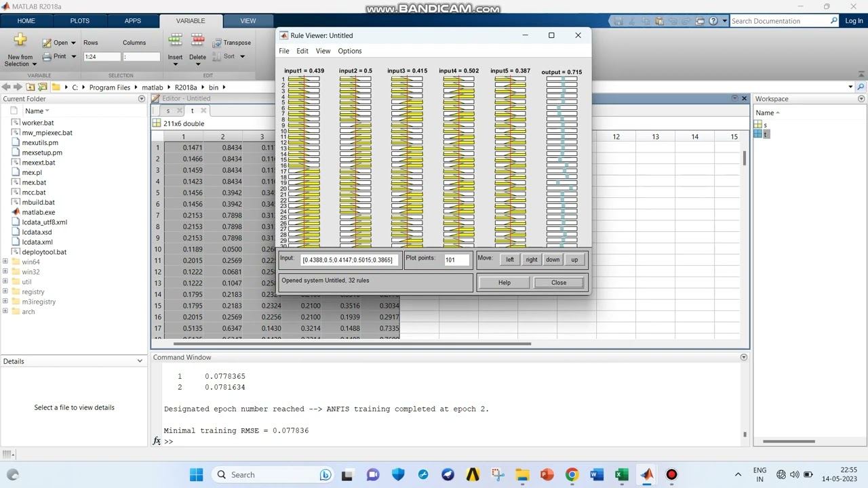Click the Help button in Rule Viewer
The image size is (868, 488).
coord(505,283)
